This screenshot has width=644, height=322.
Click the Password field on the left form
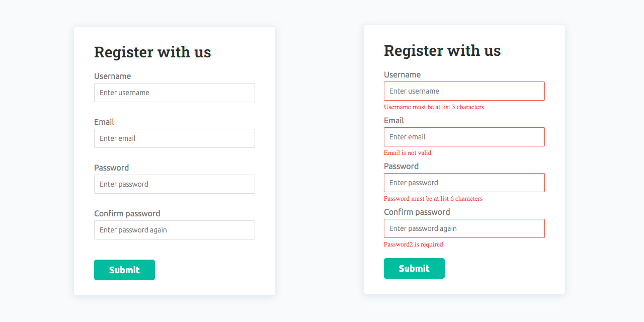(x=174, y=184)
